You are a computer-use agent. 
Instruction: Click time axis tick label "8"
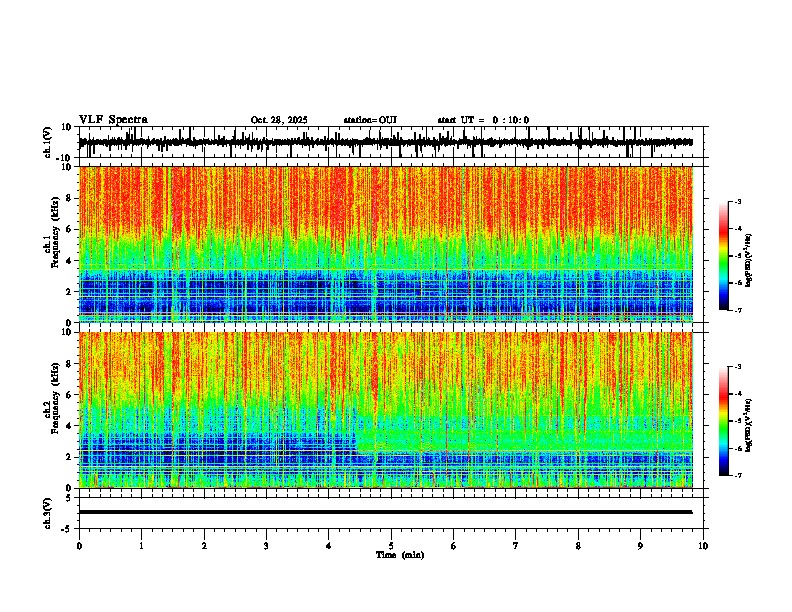point(578,546)
